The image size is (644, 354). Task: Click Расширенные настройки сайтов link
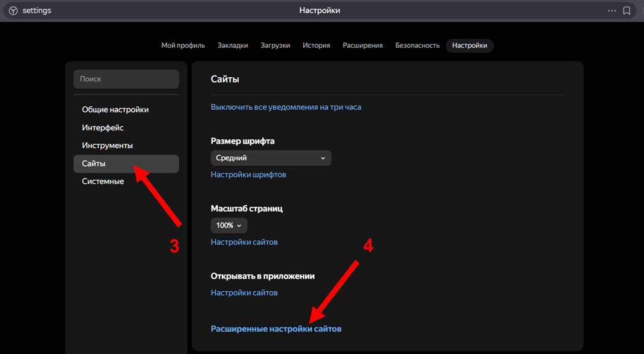[276, 329]
